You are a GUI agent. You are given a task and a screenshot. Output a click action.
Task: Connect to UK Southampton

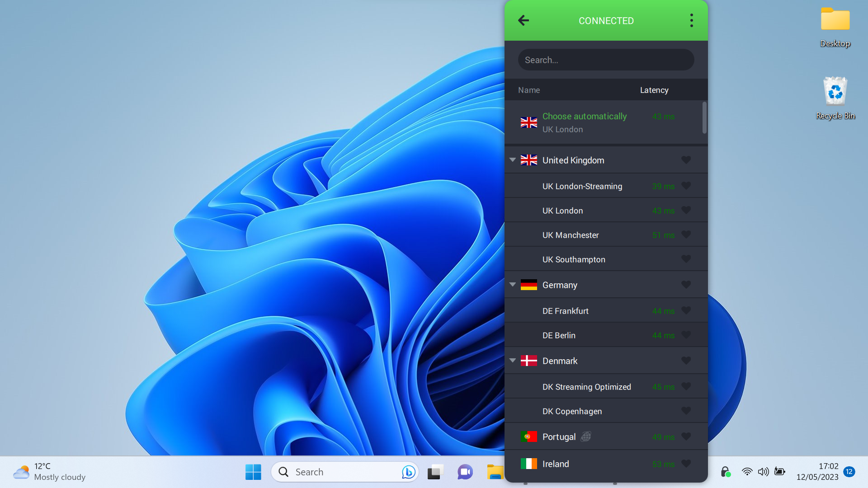click(x=606, y=259)
